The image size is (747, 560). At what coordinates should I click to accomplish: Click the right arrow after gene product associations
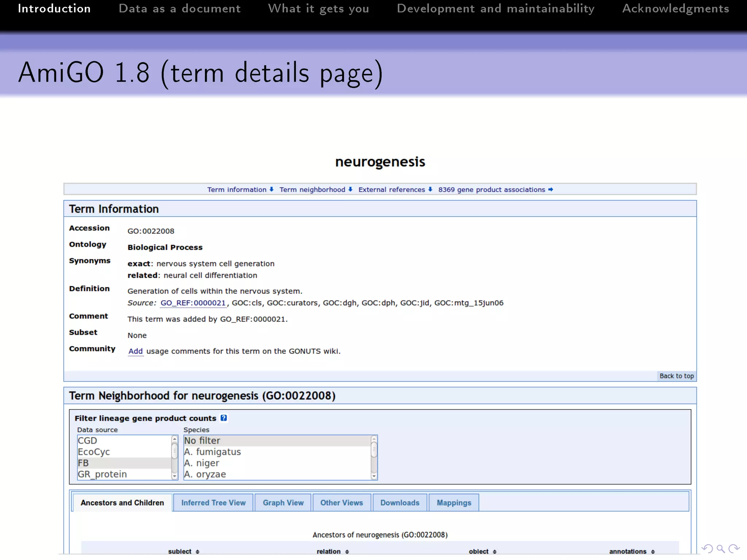point(550,190)
